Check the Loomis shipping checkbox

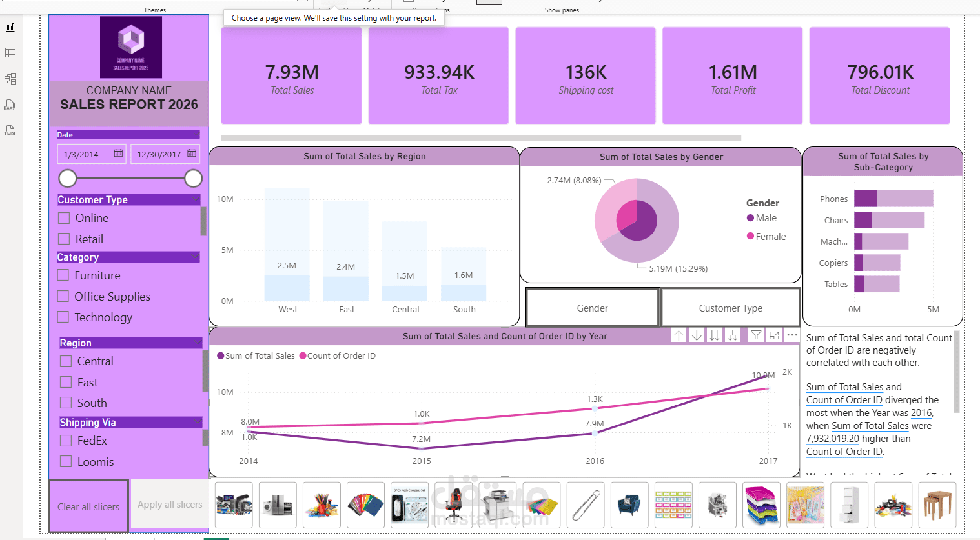66,462
